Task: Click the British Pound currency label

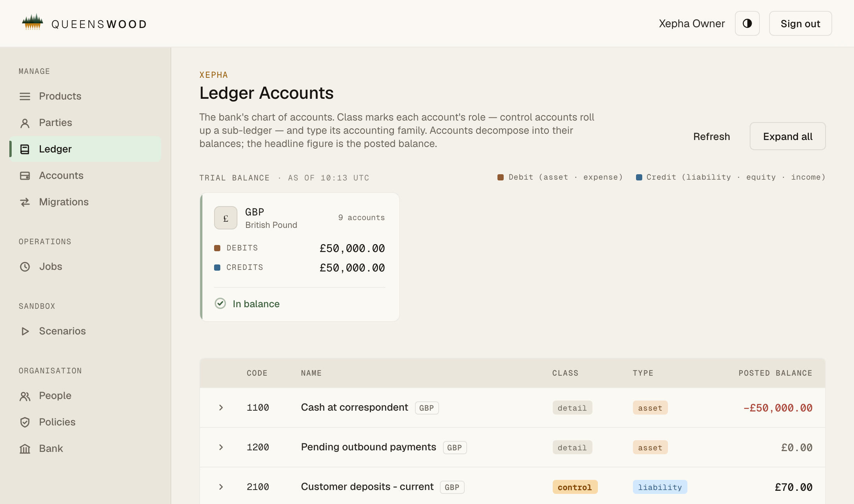Action: pos(271,225)
